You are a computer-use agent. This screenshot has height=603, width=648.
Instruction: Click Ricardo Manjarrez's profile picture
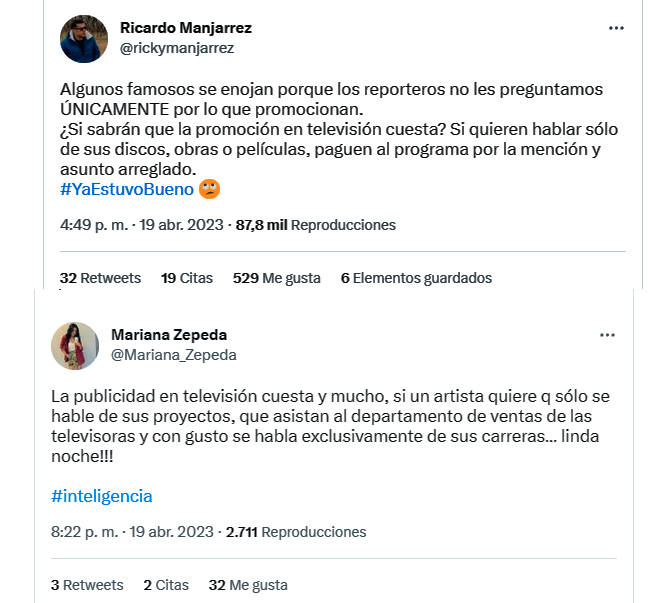click(84, 38)
